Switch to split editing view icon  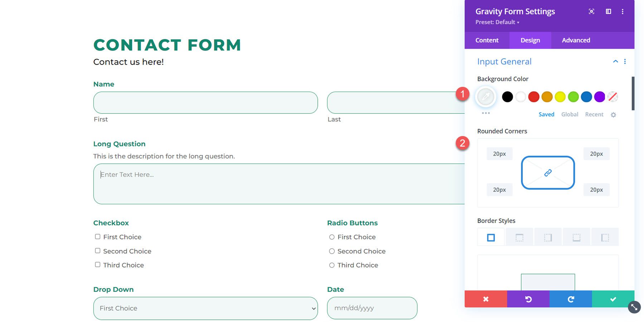coord(608,11)
